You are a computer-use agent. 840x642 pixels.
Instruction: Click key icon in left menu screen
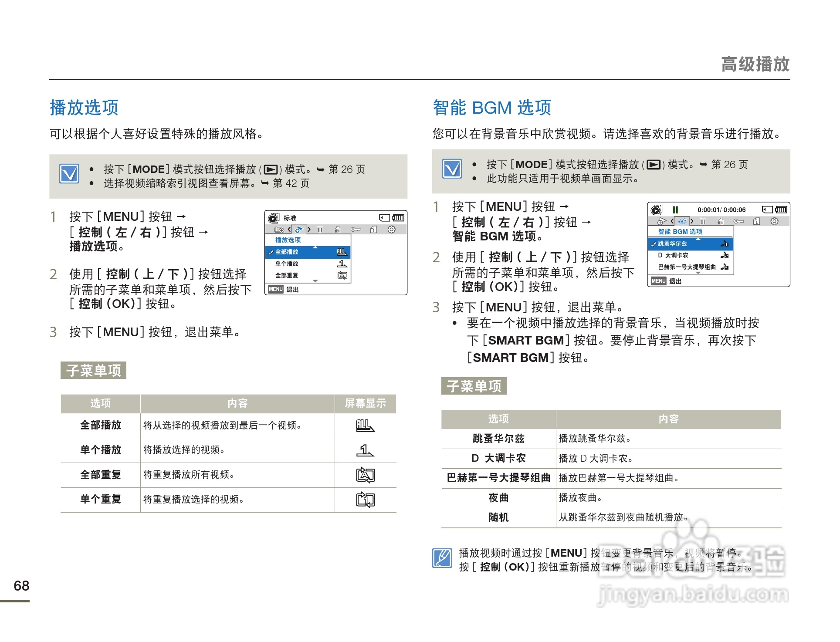356,230
